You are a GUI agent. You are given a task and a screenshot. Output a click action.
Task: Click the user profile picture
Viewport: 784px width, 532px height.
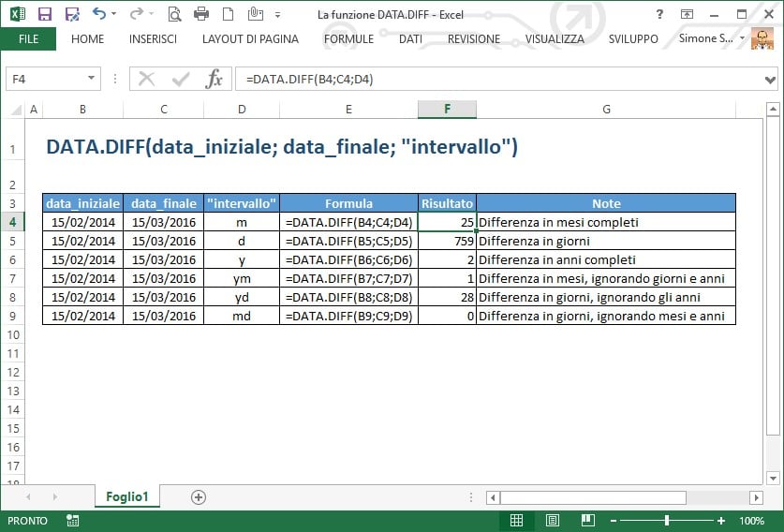point(762,38)
